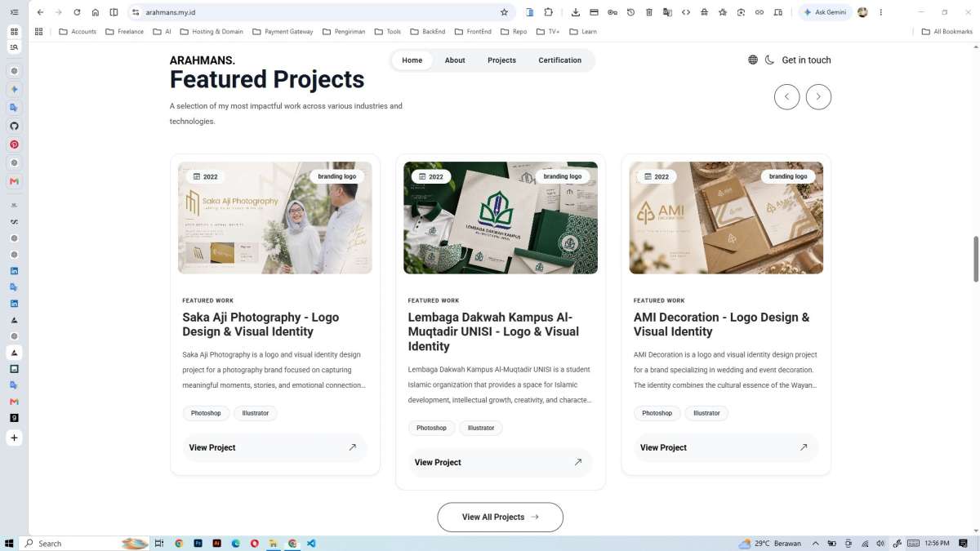Click View All Projects button
Viewport: 980px width, 551px height.
point(500,517)
